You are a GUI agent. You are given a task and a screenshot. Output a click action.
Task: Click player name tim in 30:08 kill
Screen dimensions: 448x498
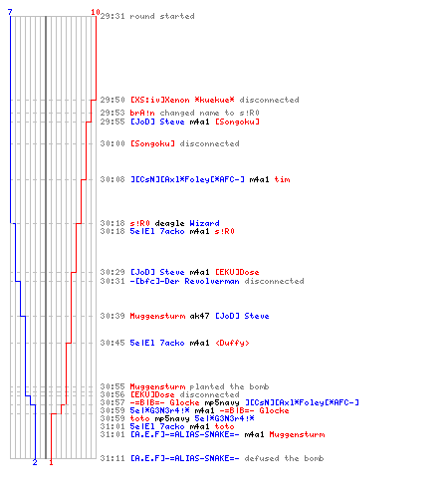[282, 179]
